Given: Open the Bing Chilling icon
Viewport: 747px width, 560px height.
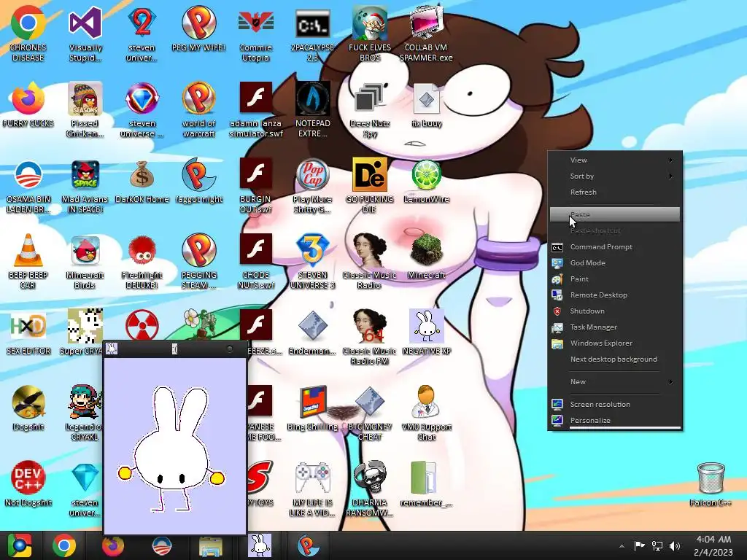Looking at the screenshot, I should 312,402.
